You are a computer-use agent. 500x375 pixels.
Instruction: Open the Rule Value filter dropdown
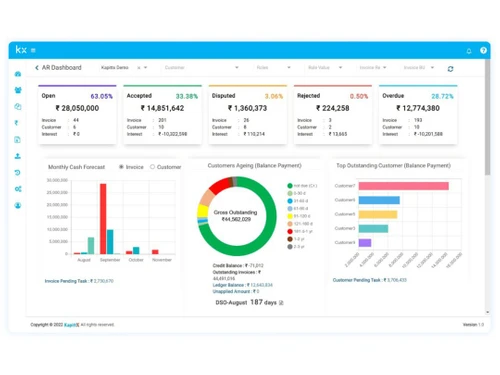click(x=325, y=68)
